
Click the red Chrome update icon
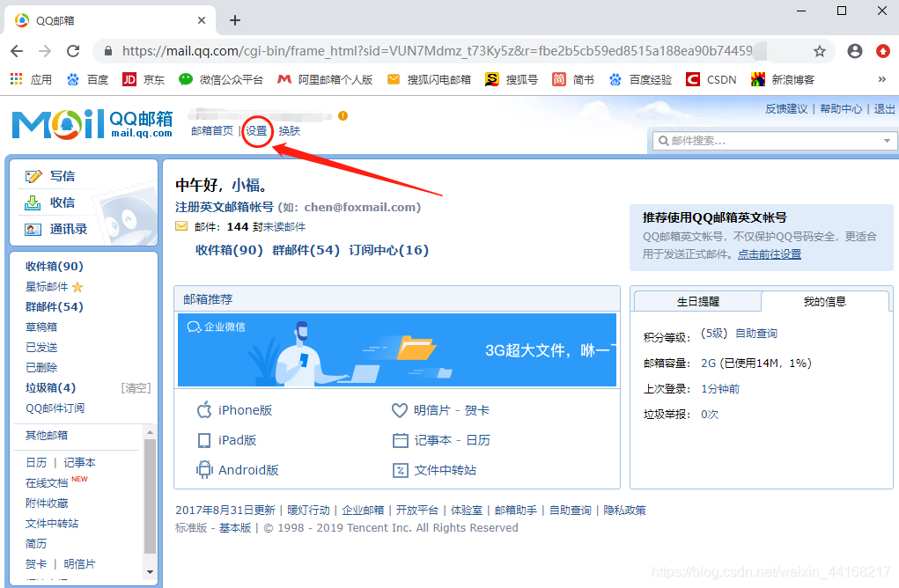pyautogui.click(x=883, y=51)
